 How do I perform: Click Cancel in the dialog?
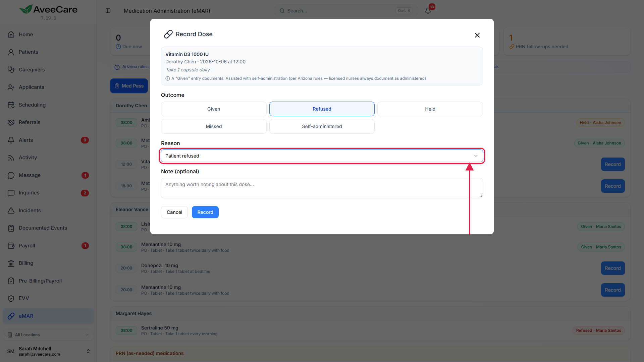pos(174,212)
